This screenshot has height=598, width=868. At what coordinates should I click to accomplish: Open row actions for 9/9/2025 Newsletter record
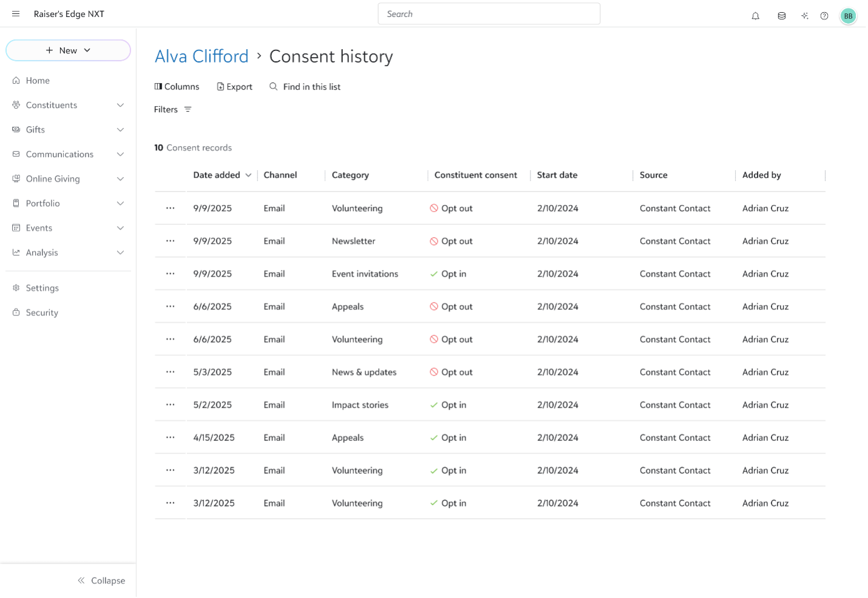click(171, 241)
